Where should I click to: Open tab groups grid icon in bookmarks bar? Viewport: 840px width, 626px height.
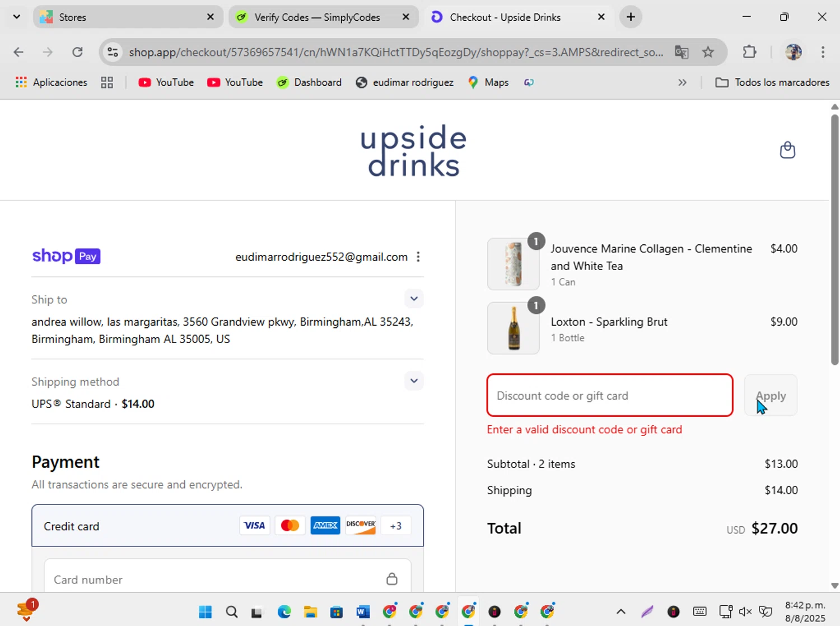[107, 82]
